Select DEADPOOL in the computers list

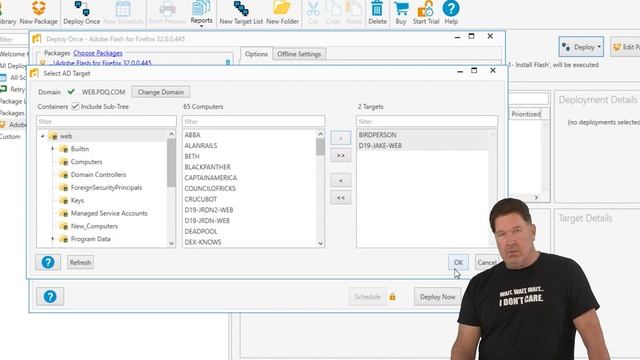pyautogui.click(x=201, y=231)
